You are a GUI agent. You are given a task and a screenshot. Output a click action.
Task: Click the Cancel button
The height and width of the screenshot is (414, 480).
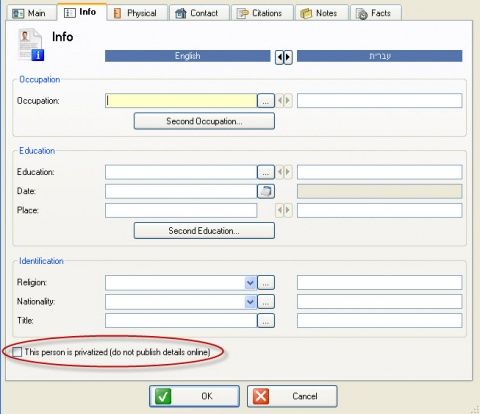click(292, 396)
